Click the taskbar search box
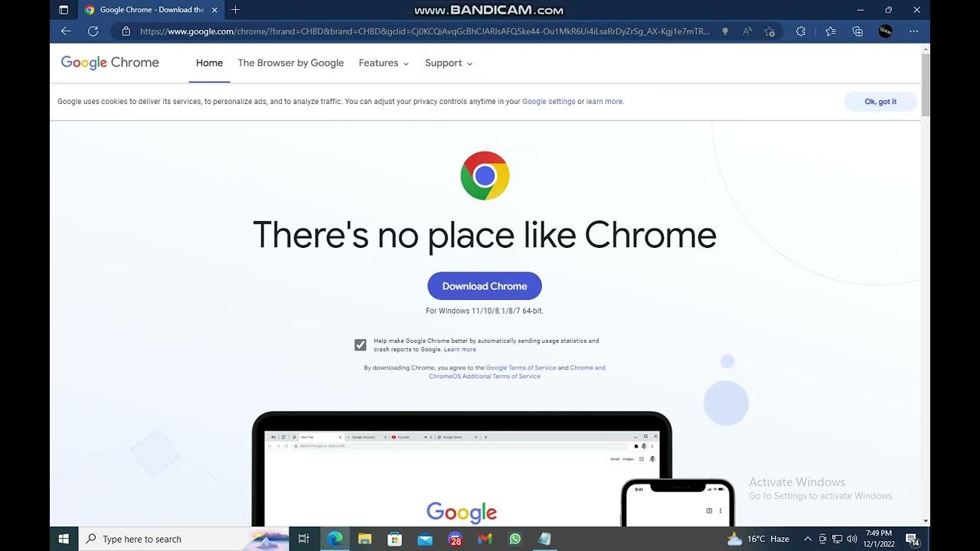Viewport: 980px width, 551px height. click(185, 539)
